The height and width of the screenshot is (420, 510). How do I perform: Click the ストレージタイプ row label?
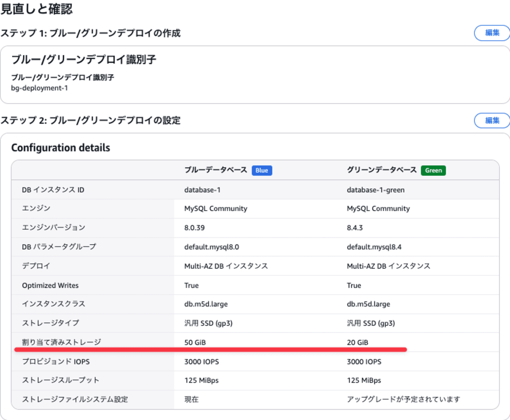(x=50, y=323)
